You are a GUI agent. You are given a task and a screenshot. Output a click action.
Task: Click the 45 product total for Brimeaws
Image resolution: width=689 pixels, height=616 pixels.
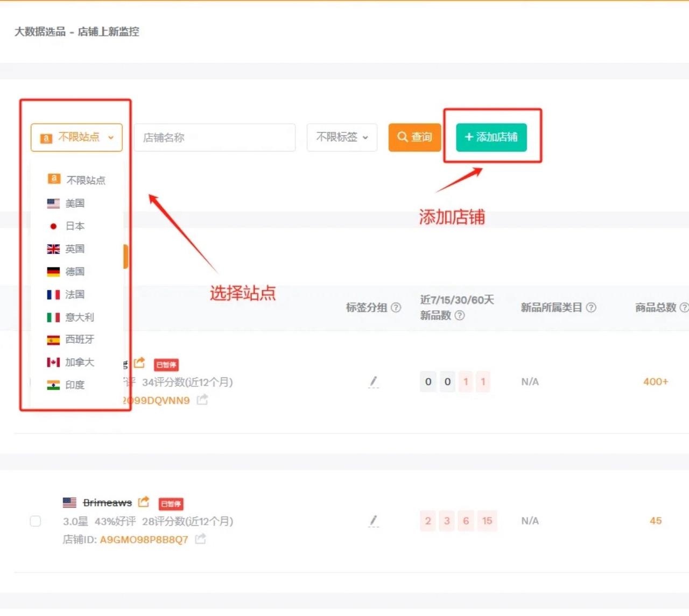(x=656, y=521)
